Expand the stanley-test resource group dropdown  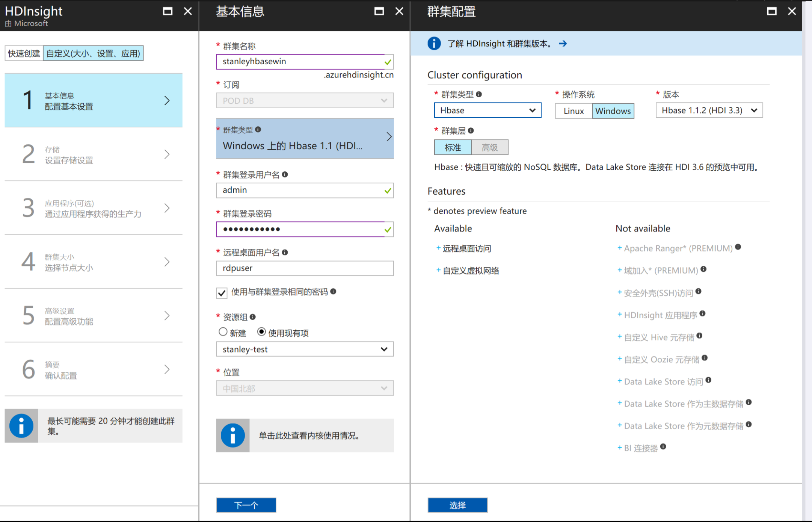click(305, 349)
